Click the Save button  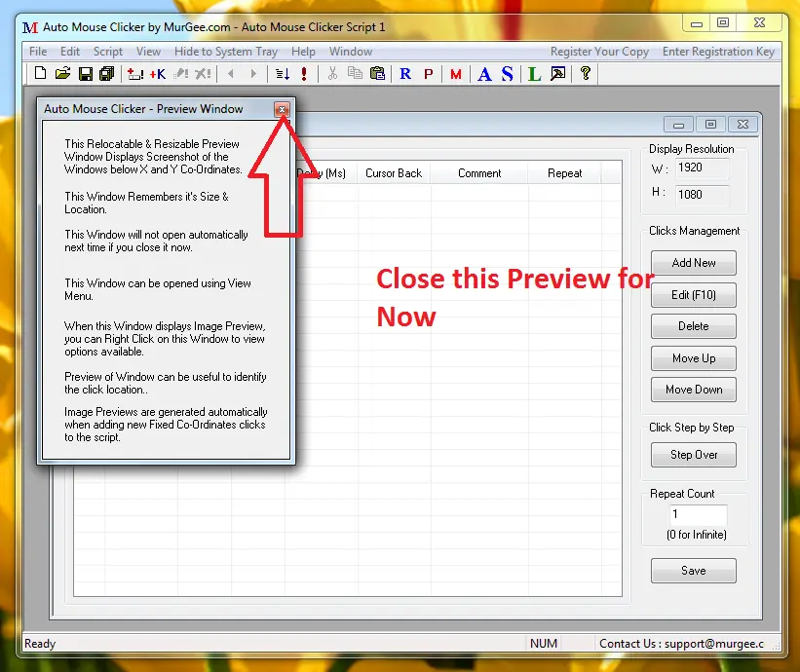click(694, 571)
